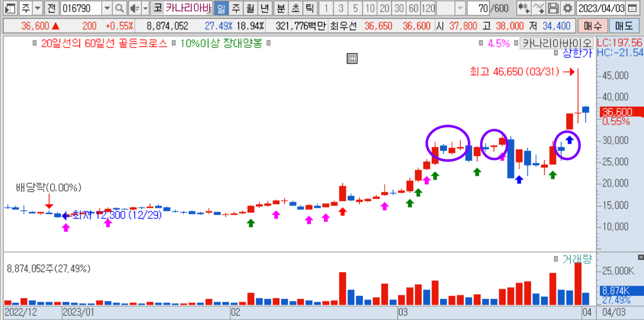The image size is (644, 320).
Task: Switch to the second 초 chart
Action: 295,8
